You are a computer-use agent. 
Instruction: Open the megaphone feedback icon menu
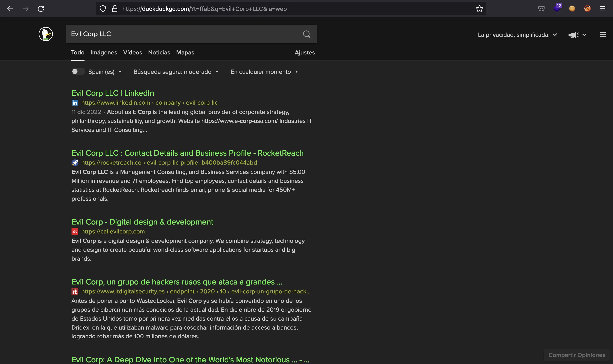click(577, 35)
